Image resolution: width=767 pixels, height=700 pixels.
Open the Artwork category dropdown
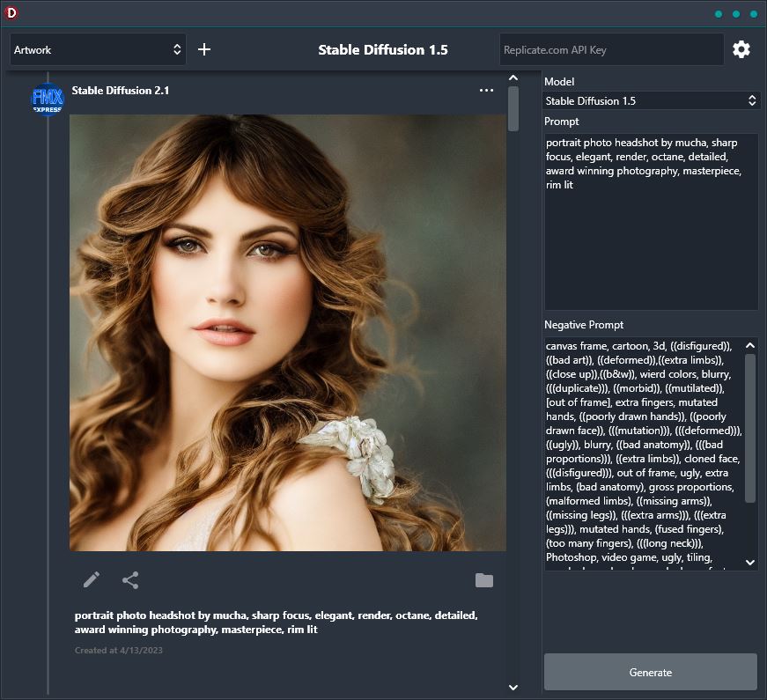pos(97,49)
